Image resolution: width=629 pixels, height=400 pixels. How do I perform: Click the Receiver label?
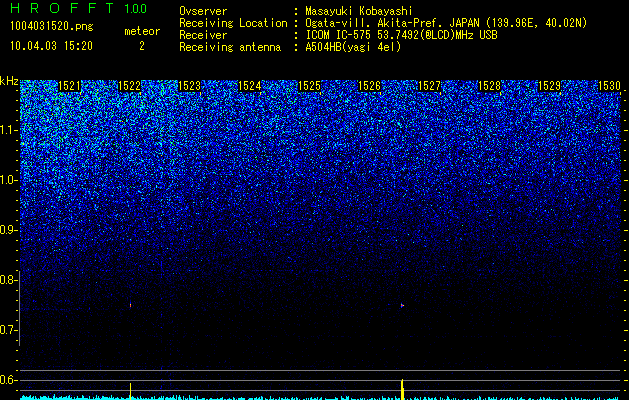click(203, 35)
